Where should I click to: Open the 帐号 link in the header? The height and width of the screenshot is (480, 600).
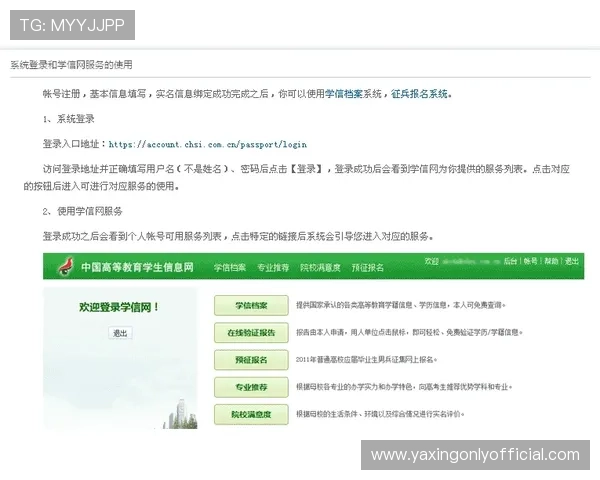[x=531, y=261]
